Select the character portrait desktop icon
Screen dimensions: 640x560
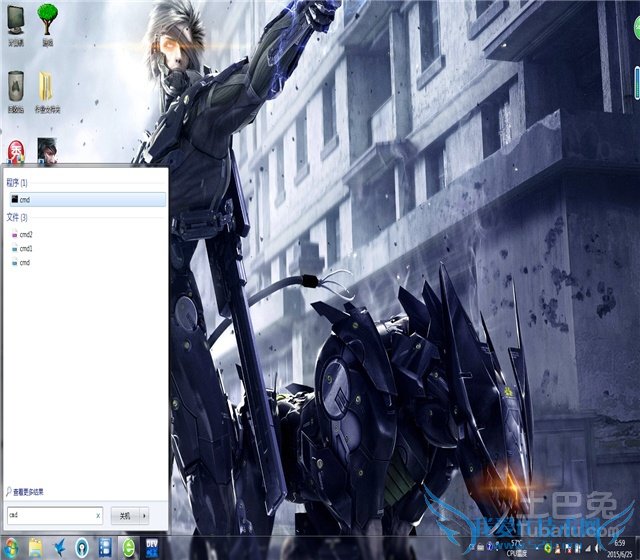(x=47, y=151)
